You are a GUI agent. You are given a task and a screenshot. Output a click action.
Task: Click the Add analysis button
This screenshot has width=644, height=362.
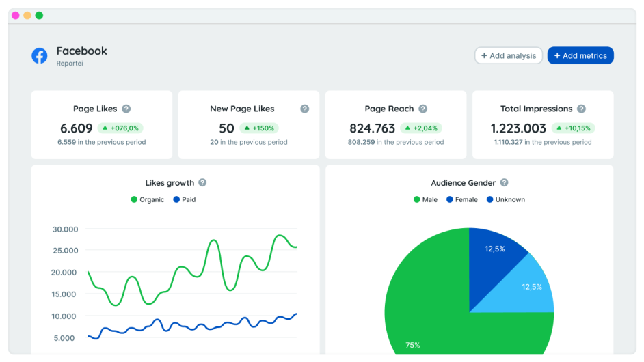(x=509, y=56)
